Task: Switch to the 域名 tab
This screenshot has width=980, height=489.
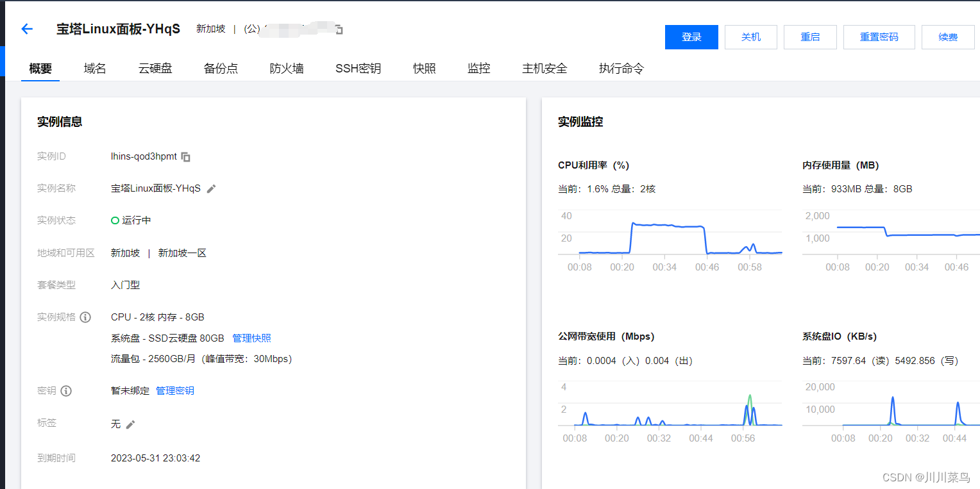Action: (95, 69)
